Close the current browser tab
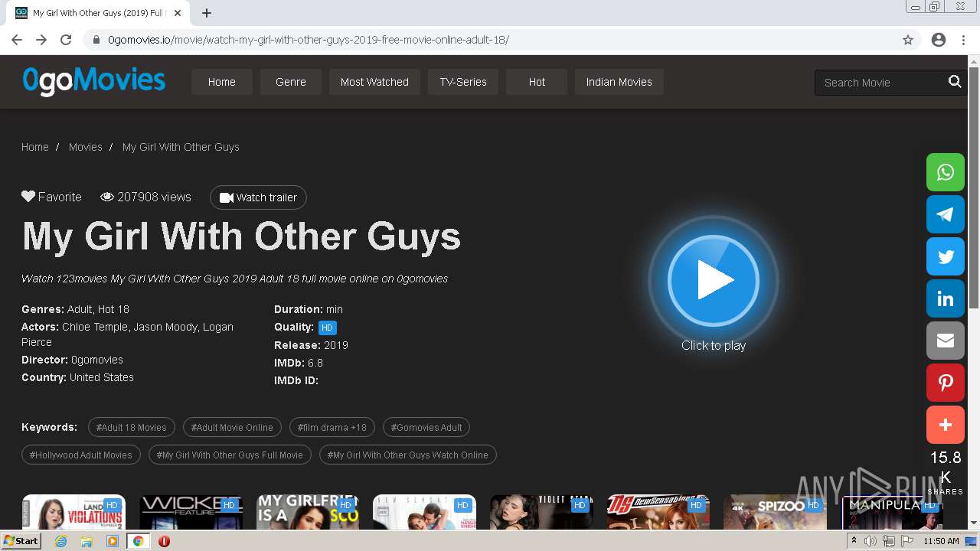Image resolution: width=980 pixels, height=551 pixels. click(x=178, y=13)
